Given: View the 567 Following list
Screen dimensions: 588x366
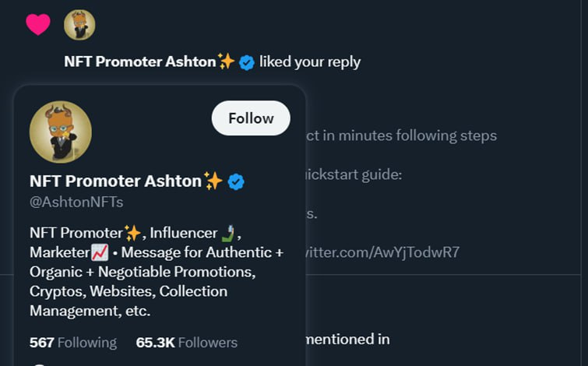Looking at the screenshot, I should [73, 343].
